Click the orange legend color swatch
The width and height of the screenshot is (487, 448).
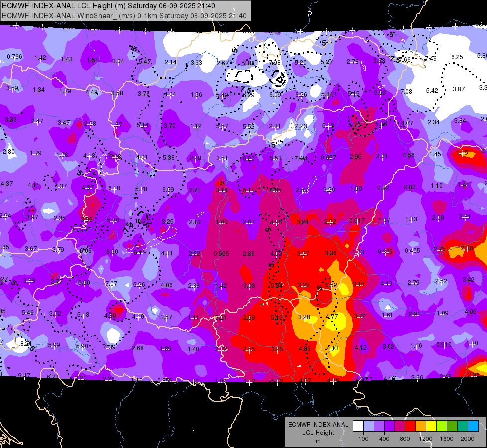pos(421,426)
